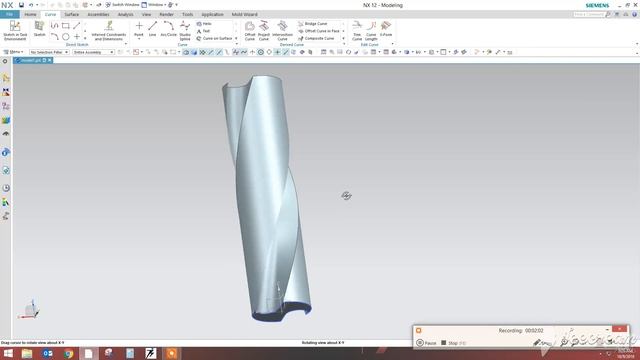Click the view triad orientation cube
The height and width of the screenshot is (360, 640).
click(x=30, y=309)
